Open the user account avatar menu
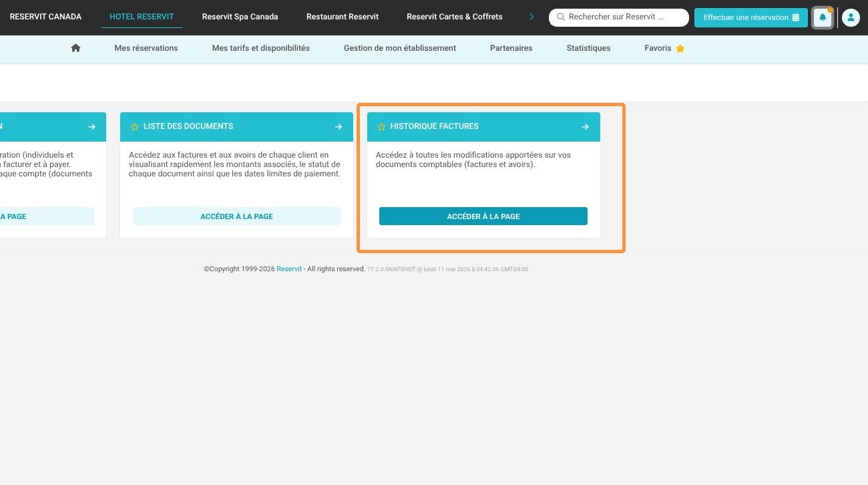Viewport: 868px width, 485px height. point(851,17)
